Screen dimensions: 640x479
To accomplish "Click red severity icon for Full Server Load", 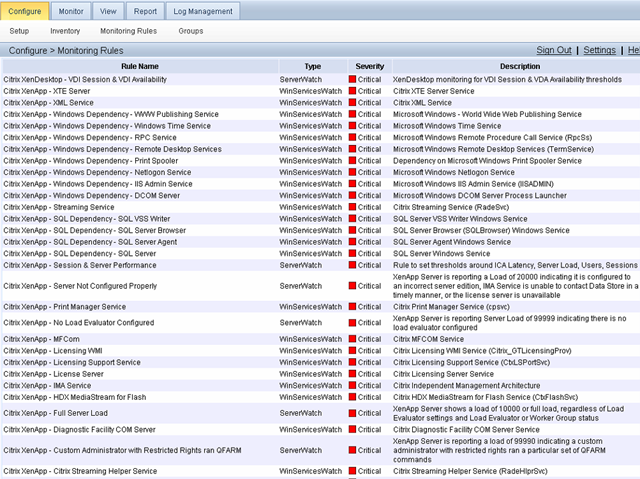I will (352, 413).
